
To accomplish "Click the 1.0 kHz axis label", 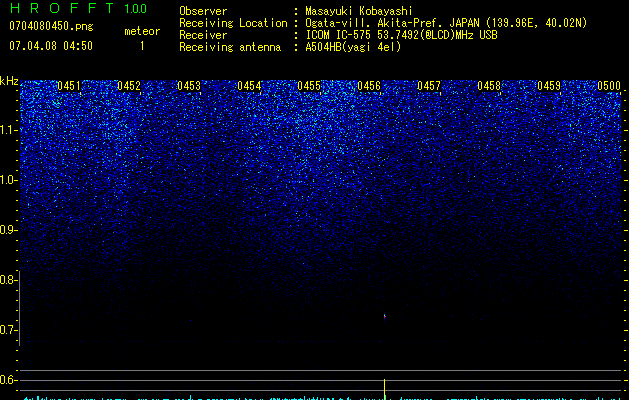I will pyautogui.click(x=7, y=180).
